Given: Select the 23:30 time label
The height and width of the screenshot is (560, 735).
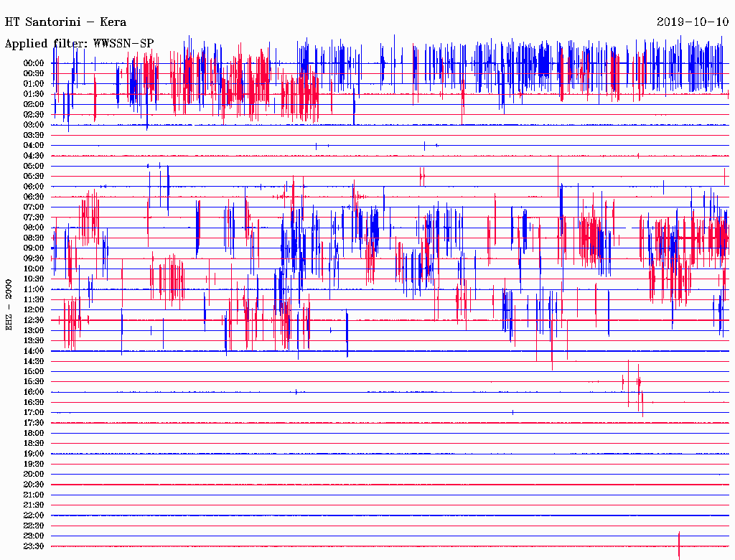Looking at the screenshot, I should (34, 546).
